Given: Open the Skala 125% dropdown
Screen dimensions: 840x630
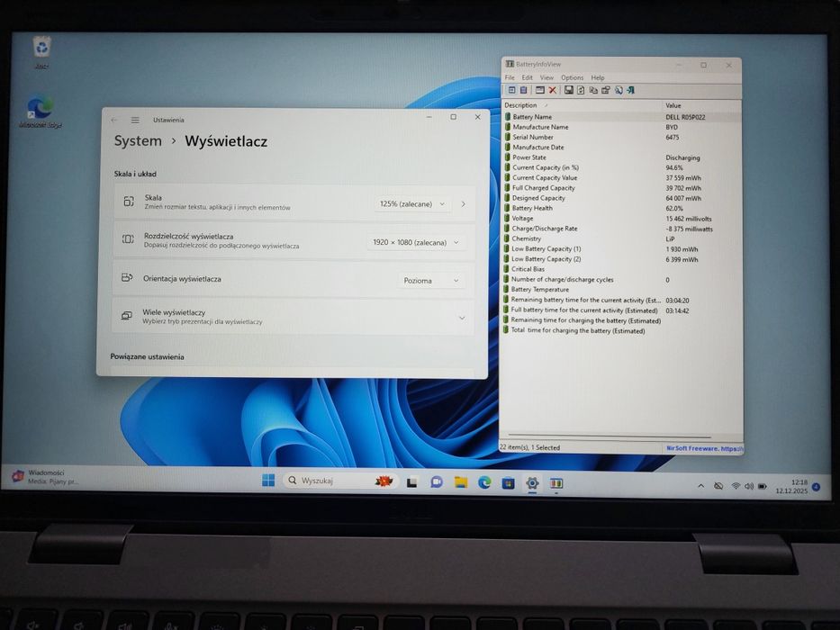Looking at the screenshot, I should click(412, 204).
